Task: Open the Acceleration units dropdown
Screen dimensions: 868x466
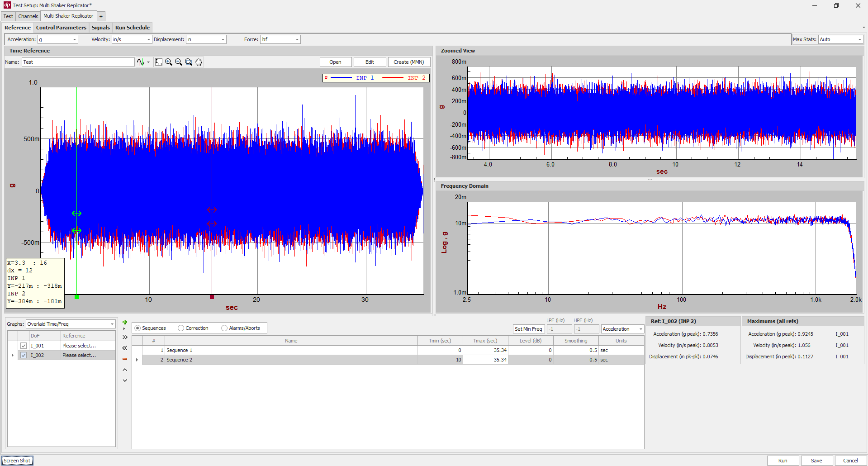Action: click(x=57, y=39)
